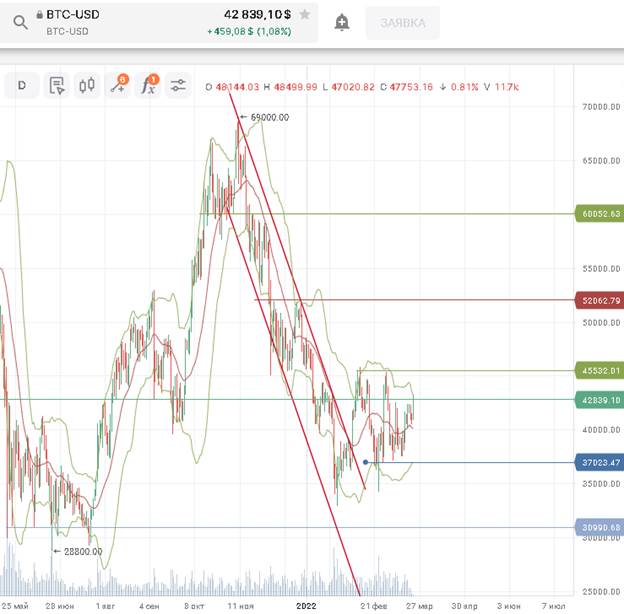Click the blue dot anchor of 37023 line
The height and width of the screenshot is (614, 624).
(x=366, y=462)
